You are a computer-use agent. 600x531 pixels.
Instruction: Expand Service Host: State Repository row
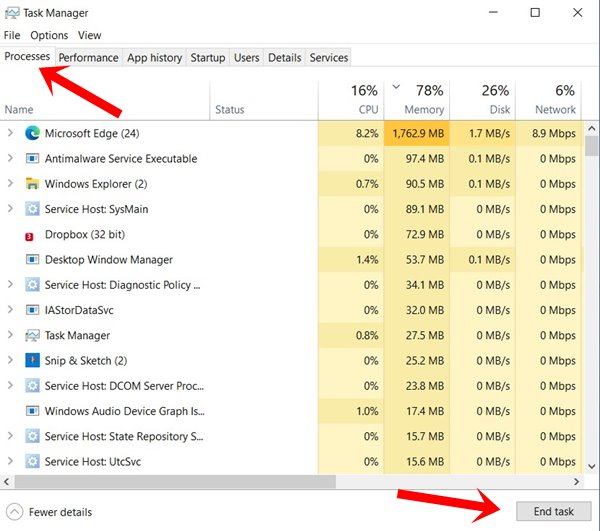point(10,436)
